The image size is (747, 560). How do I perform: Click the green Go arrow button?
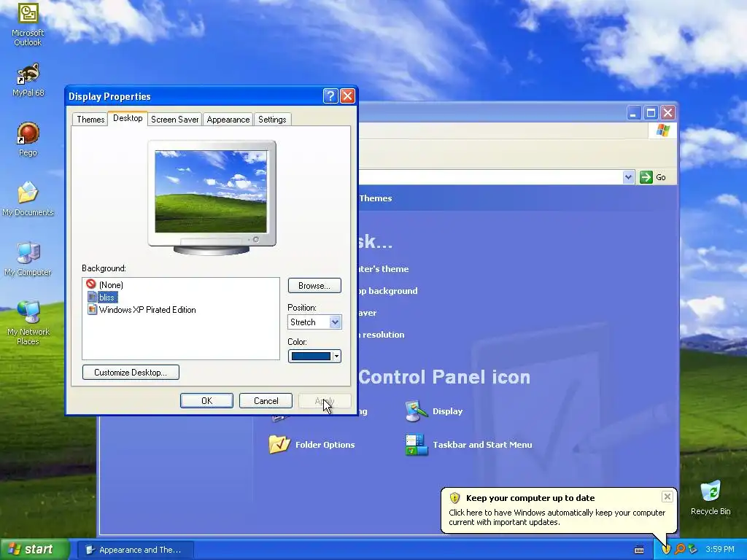point(646,177)
